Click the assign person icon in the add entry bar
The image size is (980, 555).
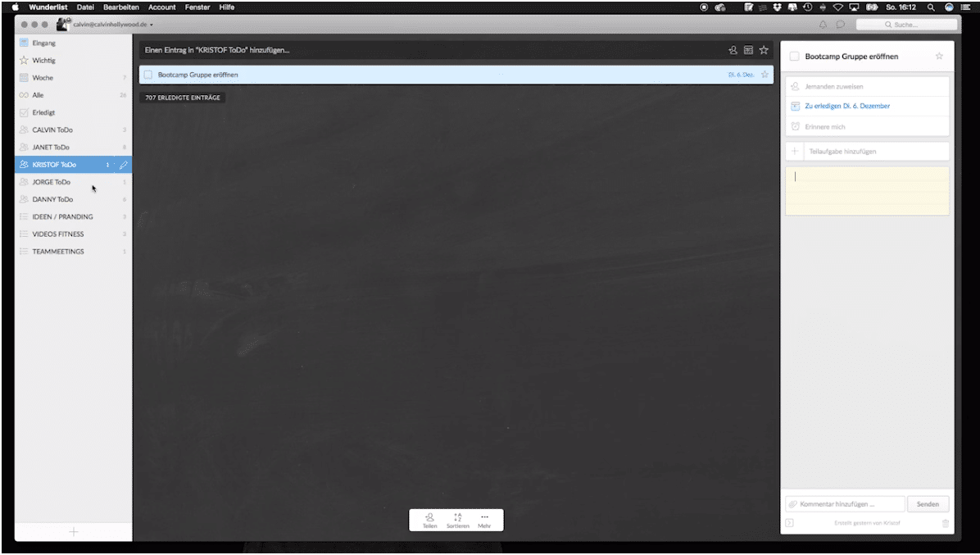[x=733, y=50]
